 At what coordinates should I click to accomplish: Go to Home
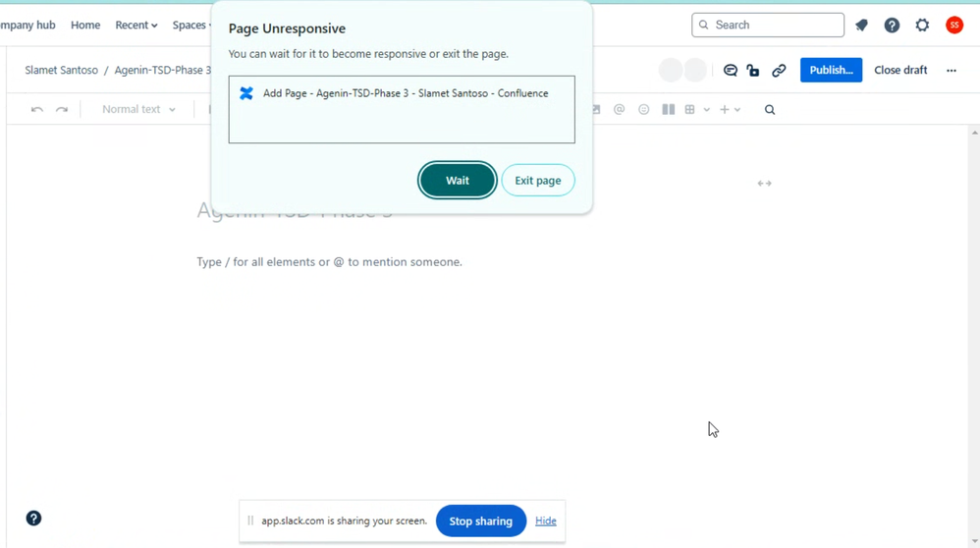[x=85, y=25]
